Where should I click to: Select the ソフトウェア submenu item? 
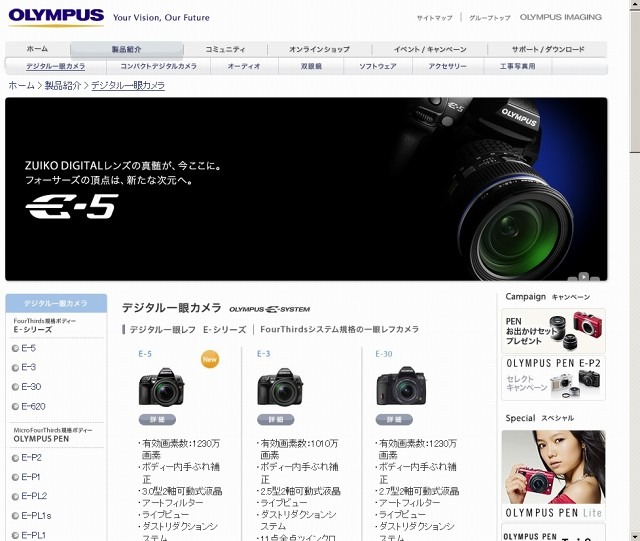point(378,66)
